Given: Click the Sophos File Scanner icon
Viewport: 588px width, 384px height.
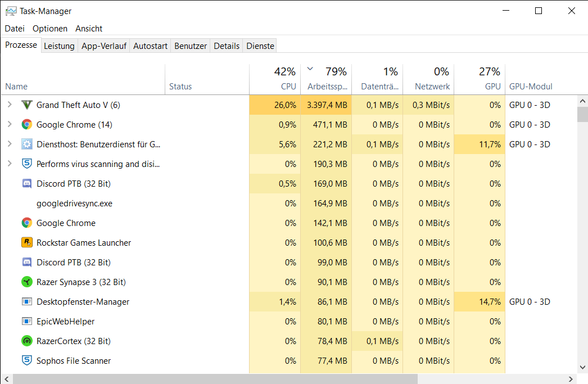Looking at the screenshot, I should tap(27, 360).
